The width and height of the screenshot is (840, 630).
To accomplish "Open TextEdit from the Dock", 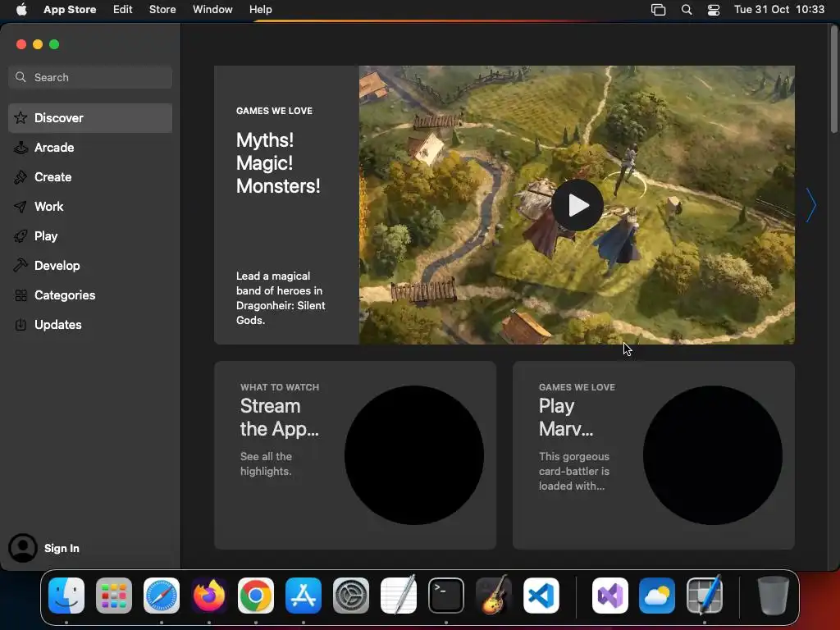I will pos(399,596).
